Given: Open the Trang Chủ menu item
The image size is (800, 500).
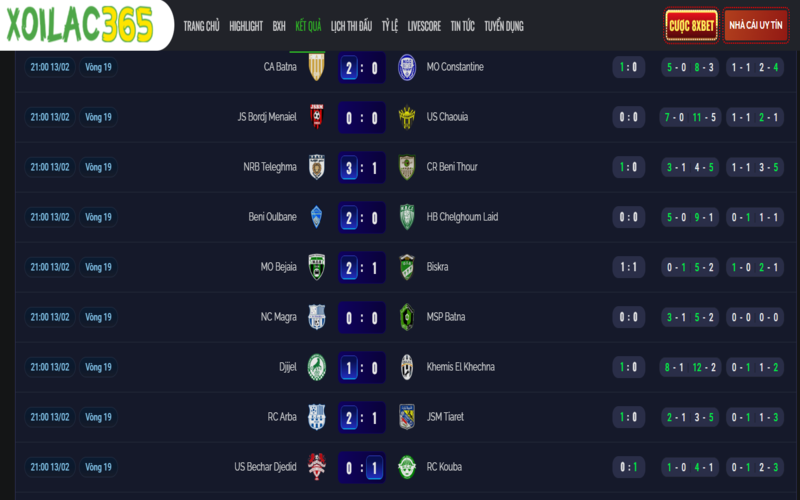Looking at the screenshot, I should point(201,26).
